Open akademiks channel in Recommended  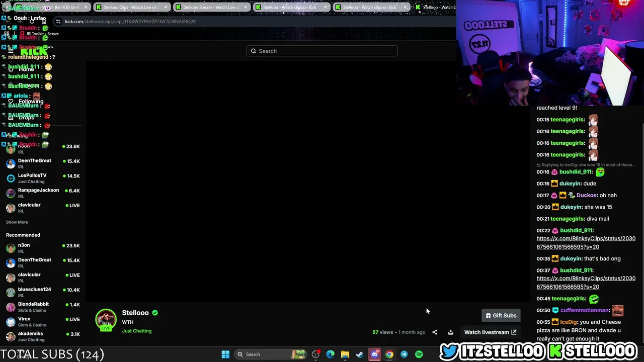coord(43,336)
